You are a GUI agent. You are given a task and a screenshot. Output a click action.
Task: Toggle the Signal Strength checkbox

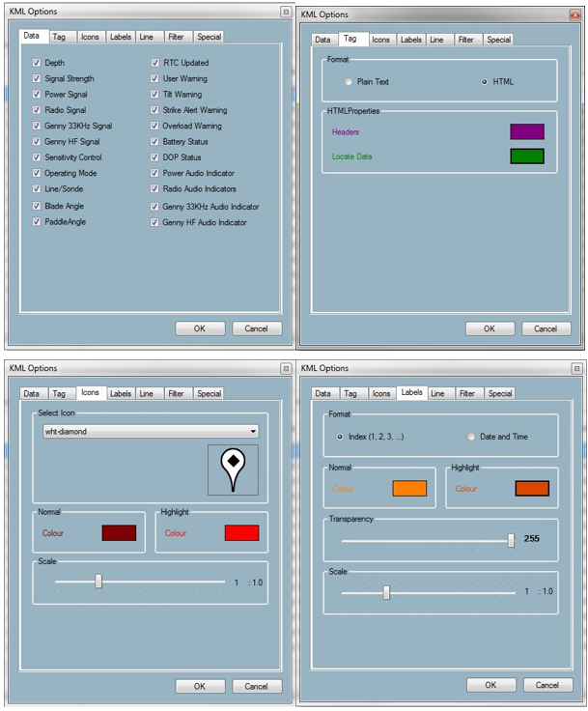coord(37,78)
